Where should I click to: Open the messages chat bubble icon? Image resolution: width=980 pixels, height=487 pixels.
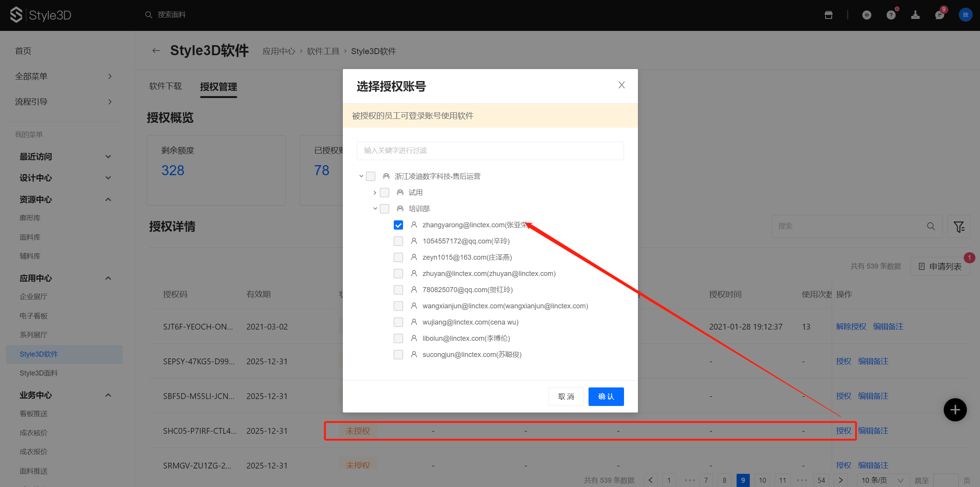click(x=940, y=15)
